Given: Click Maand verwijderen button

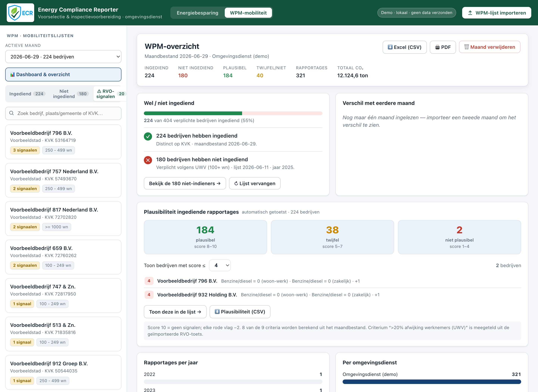Looking at the screenshot, I should point(490,47).
